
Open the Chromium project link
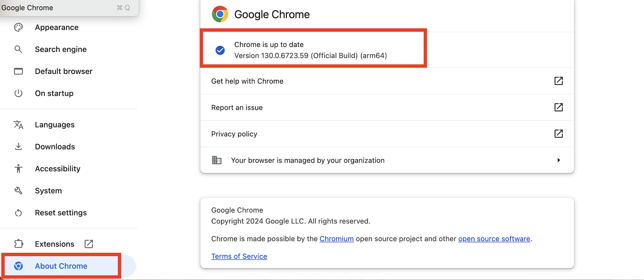click(336, 239)
